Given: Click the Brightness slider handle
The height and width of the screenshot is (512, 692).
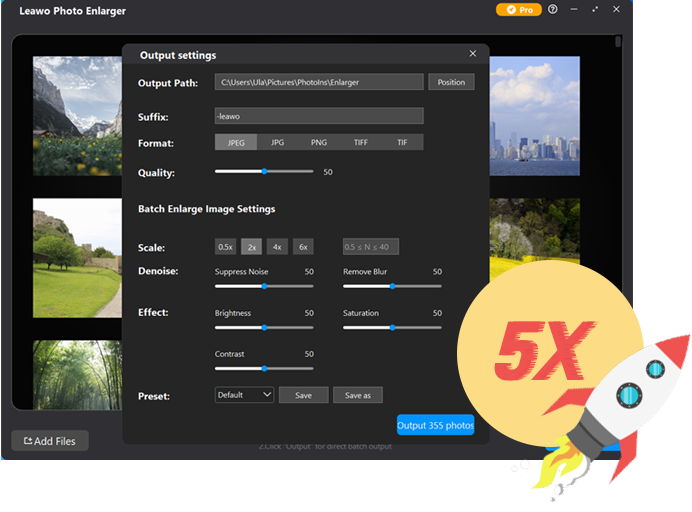Looking at the screenshot, I should pyautogui.click(x=264, y=328).
